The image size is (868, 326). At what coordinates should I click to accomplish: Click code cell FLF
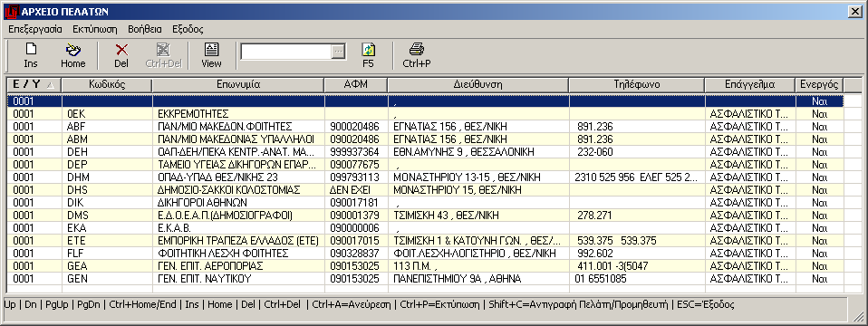[107, 254]
